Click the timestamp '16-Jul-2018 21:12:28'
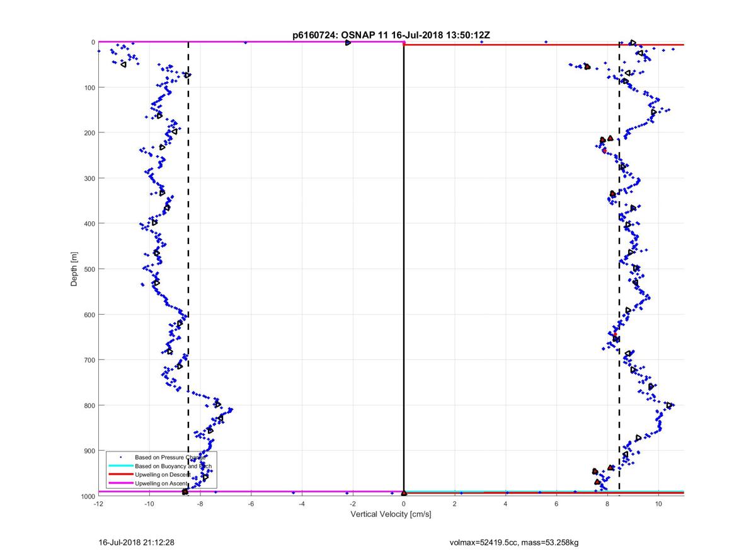 tap(136, 542)
